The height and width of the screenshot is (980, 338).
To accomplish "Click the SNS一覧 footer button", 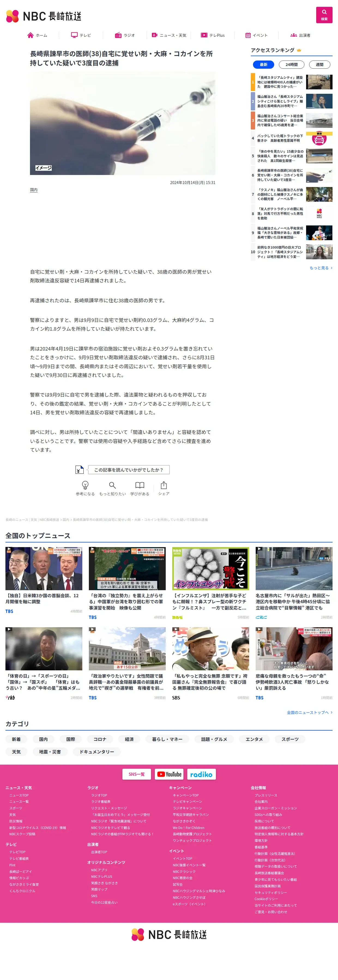I will [x=137, y=774].
